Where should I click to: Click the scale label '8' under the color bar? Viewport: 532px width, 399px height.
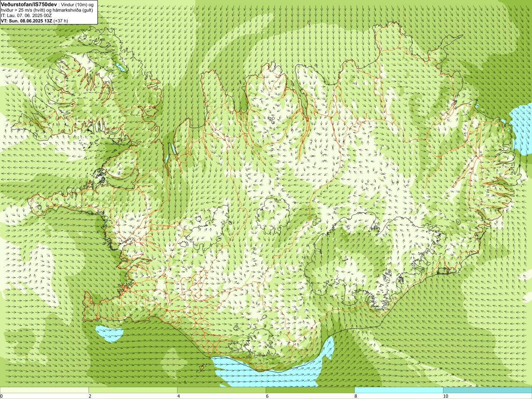[x=356, y=397]
